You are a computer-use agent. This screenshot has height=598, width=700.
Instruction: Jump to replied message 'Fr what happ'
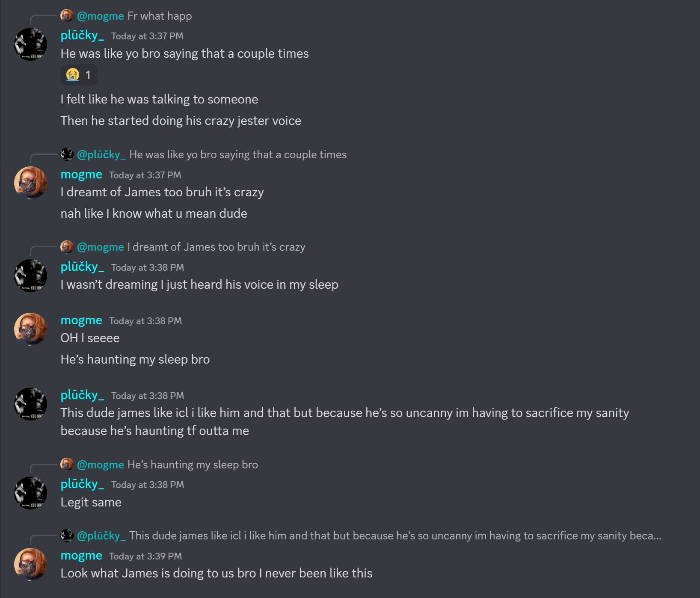[x=160, y=16]
